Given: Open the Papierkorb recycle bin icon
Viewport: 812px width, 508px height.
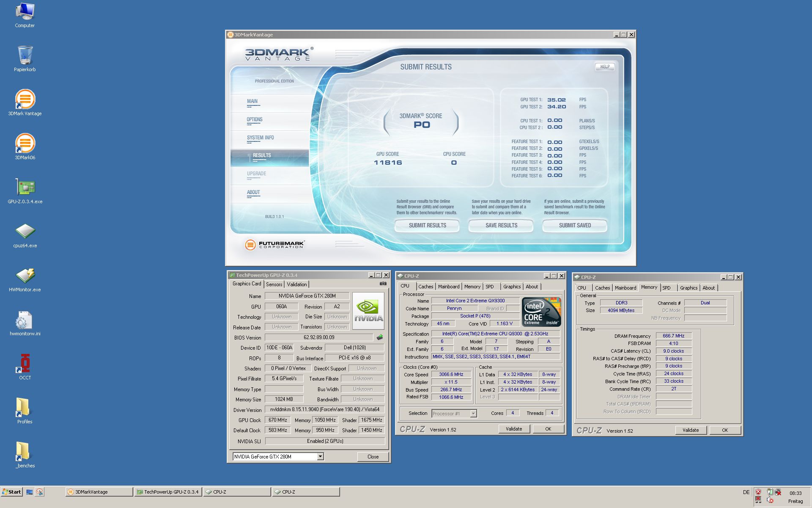Looking at the screenshot, I should pyautogui.click(x=25, y=59).
